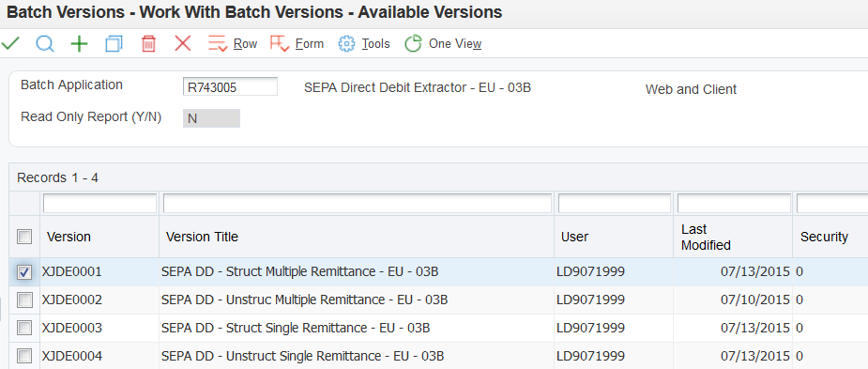Open the Form menu
This screenshot has width=868, height=369.
click(x=310, y=44)
